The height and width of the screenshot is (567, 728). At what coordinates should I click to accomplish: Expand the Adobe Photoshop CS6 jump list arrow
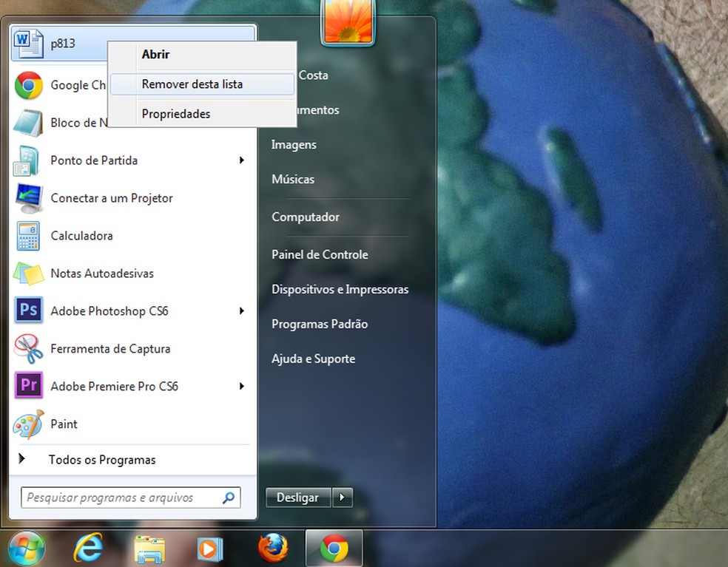coord(241,311)
